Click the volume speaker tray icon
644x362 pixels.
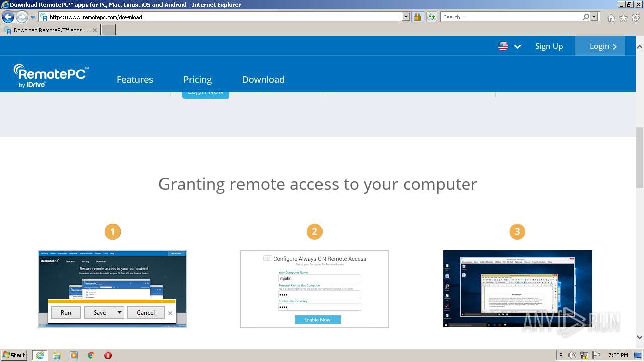coord(572,355)
